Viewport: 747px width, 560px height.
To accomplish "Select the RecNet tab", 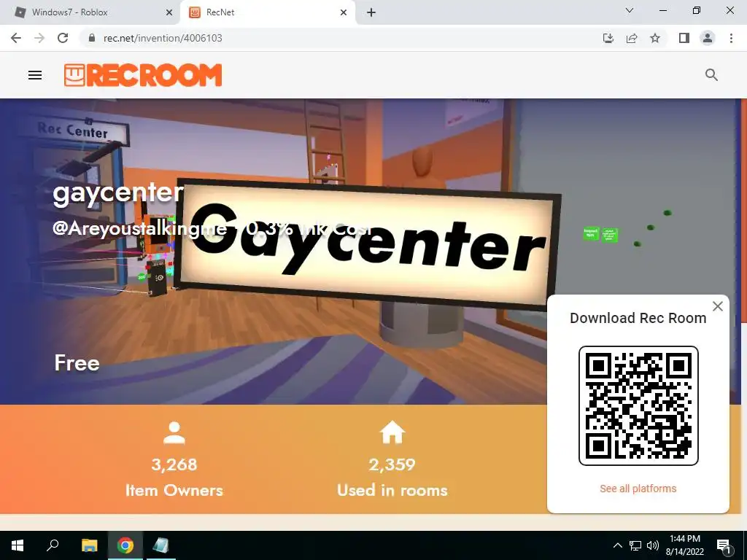I will (x=268, y=12).
